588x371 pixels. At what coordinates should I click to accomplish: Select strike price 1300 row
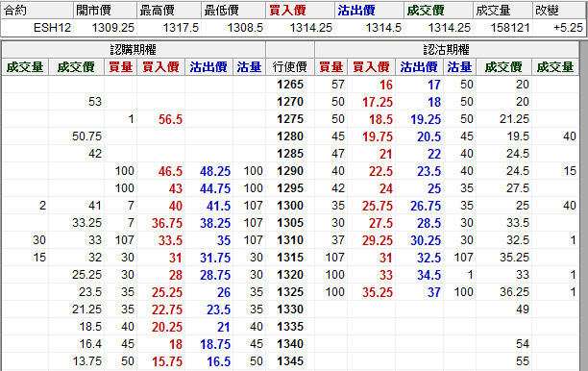coord(290,206)
